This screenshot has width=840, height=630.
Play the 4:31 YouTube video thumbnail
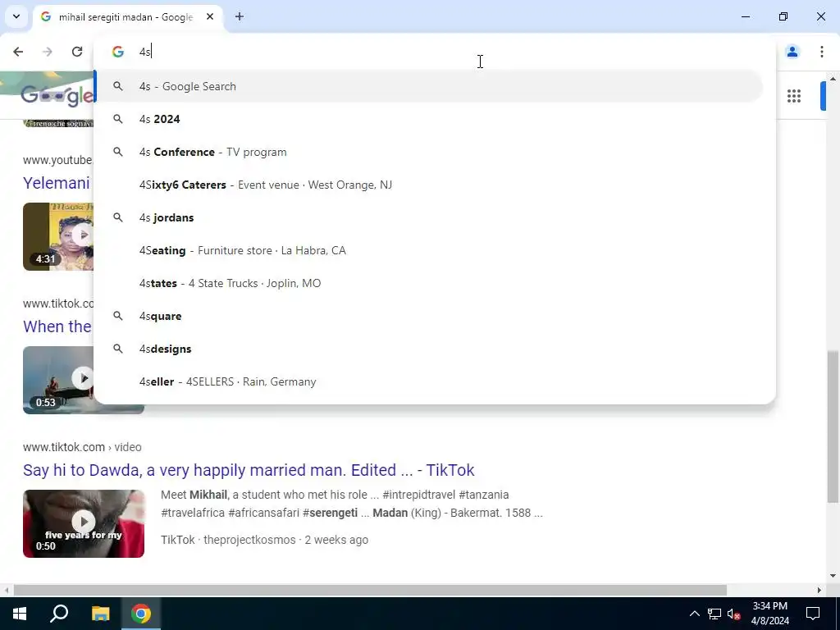(x=58, y=236)
